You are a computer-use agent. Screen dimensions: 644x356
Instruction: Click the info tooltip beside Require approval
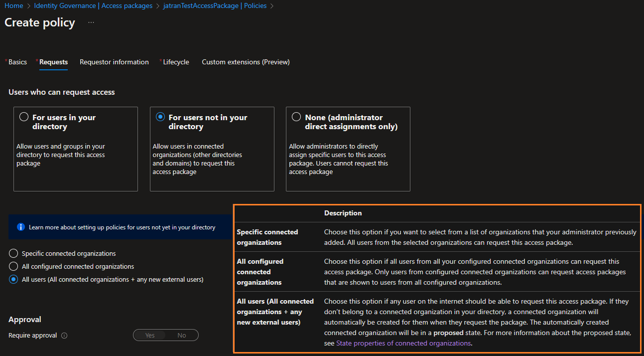[x=64, y=336]
